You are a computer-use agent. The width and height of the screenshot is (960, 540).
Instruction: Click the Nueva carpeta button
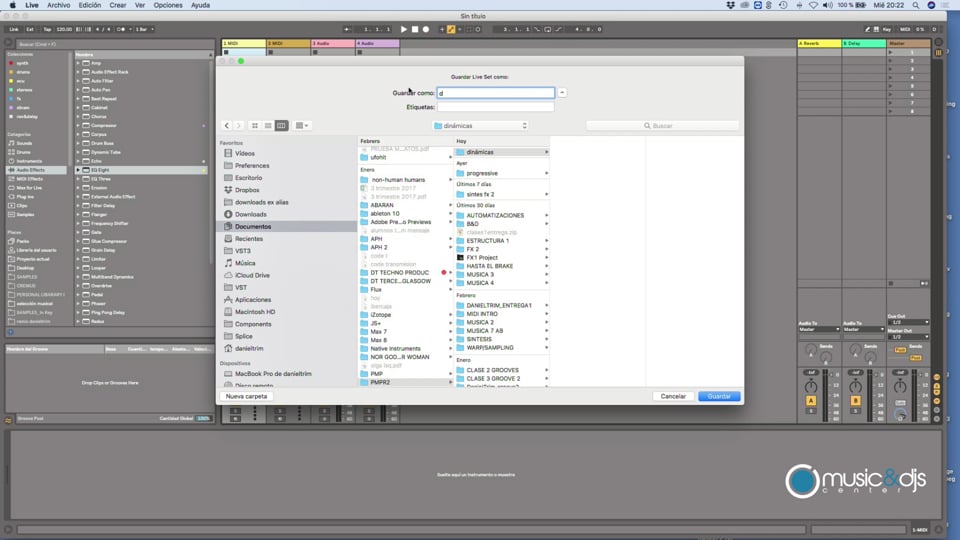coord(246,396)
